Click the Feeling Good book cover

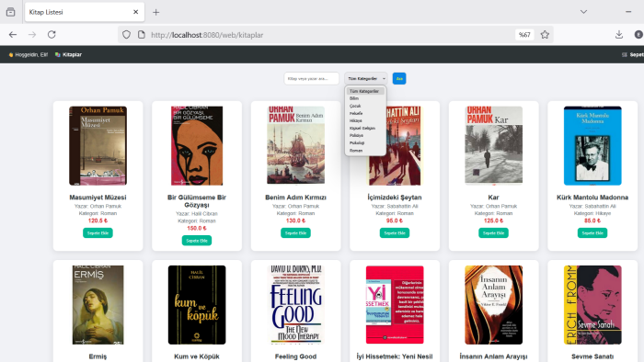[295, 305]
